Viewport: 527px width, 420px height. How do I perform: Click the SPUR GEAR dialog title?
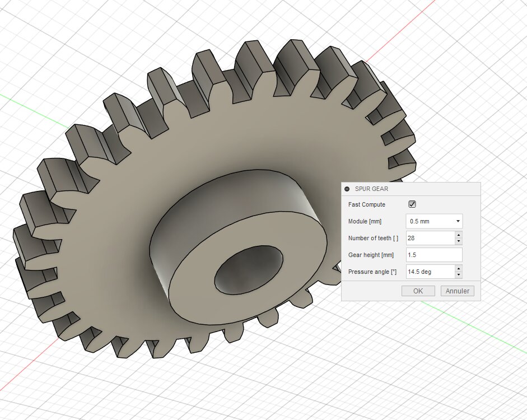(x=371, y=189)
